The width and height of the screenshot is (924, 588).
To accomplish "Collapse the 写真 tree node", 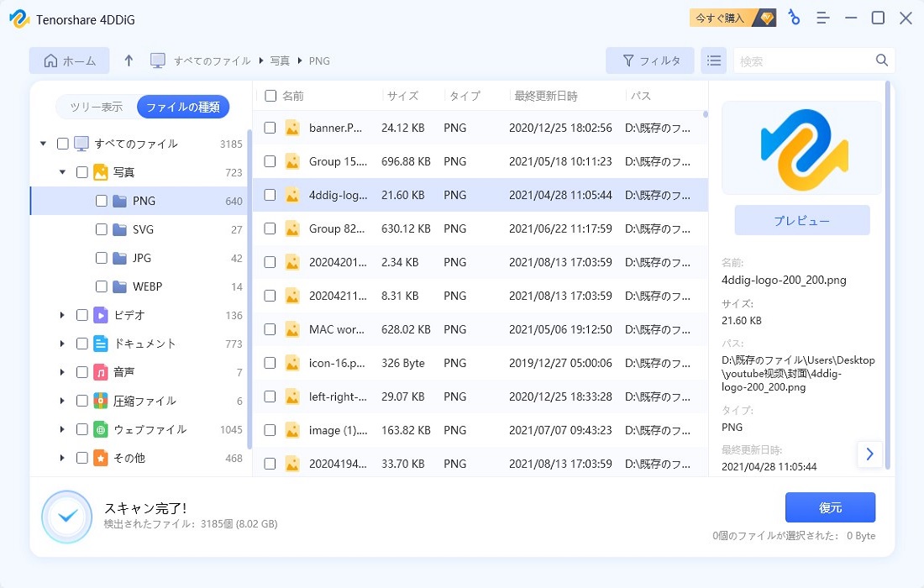I will click(x=62, y=172).
